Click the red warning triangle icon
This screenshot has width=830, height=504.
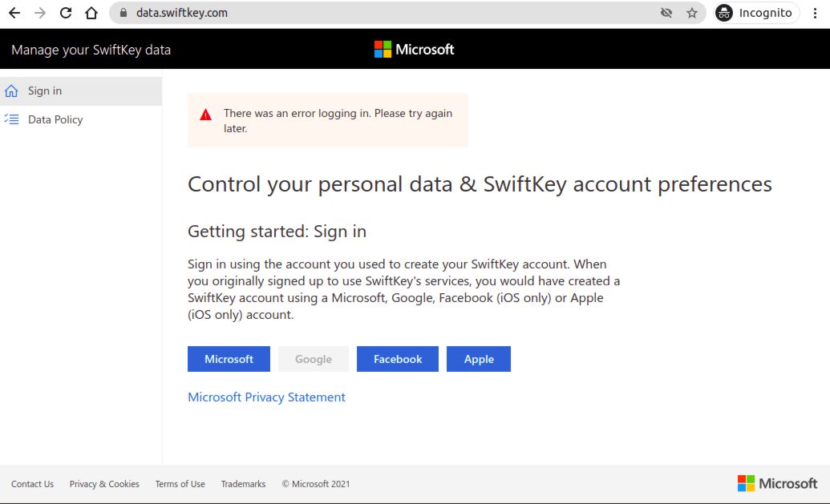coord(205,115)
